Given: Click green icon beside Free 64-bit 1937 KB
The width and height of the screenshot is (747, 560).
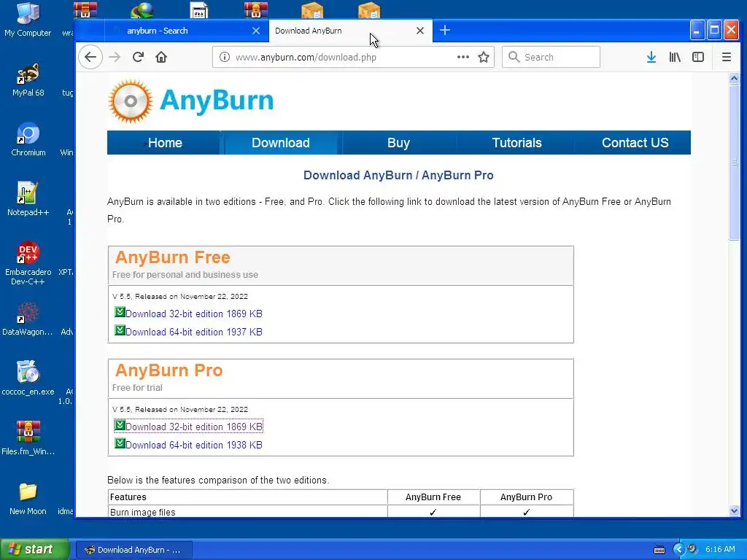Looking at the screenshot, I should pyautogui.click(x=120, y=330).
